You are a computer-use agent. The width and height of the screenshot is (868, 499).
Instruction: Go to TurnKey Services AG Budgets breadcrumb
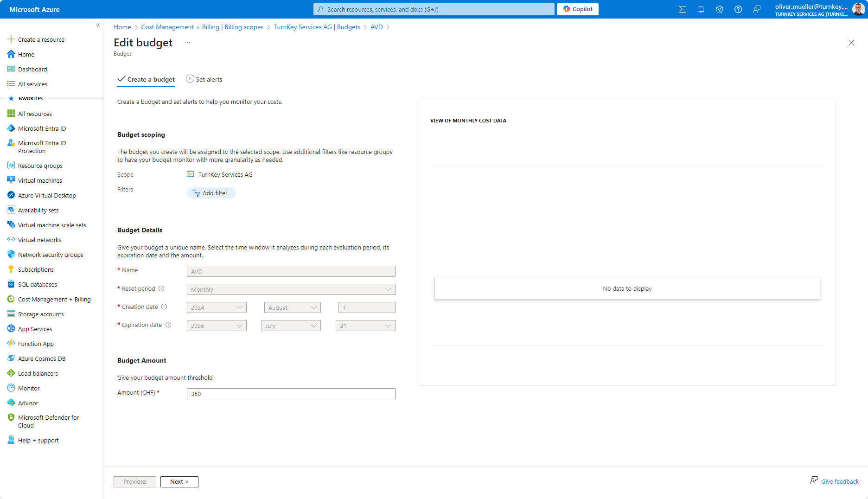[317, 27]
